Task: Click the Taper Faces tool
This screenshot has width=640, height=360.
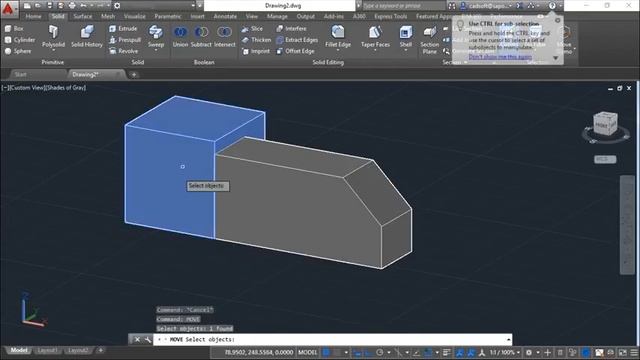Action: pyautogui.click(x=375, y=35)
